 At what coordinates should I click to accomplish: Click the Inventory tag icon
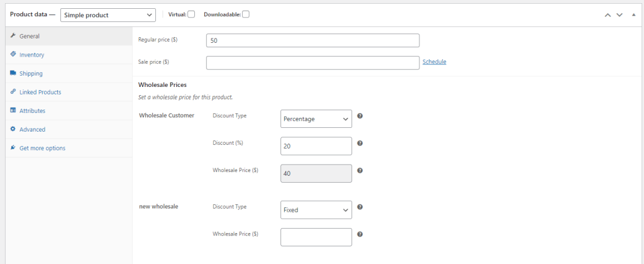click(13, 55)
